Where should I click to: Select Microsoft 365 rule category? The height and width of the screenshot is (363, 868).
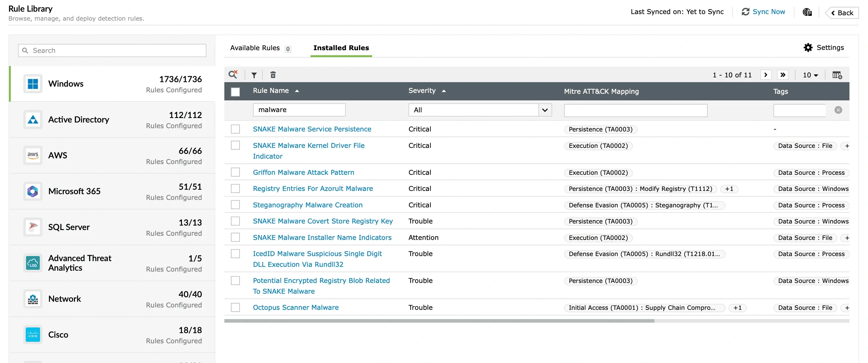[112, 192]
